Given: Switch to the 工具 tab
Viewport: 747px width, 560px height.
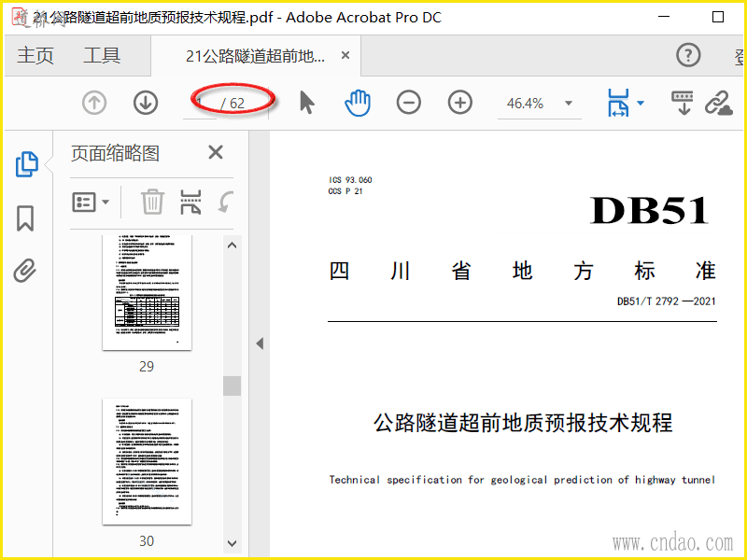Looking at the screenshot, I should click(x=102, y=56).
